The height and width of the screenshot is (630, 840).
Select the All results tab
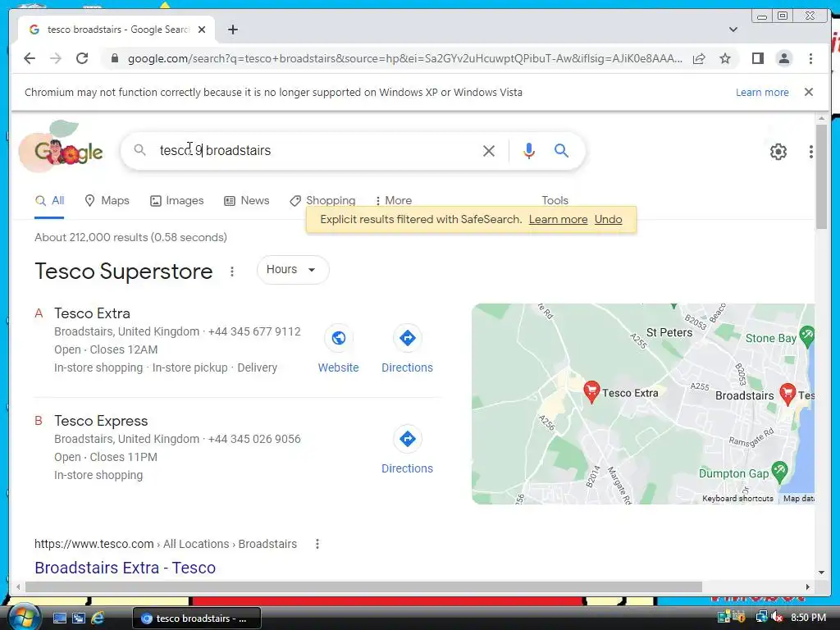tap(49, 201)
